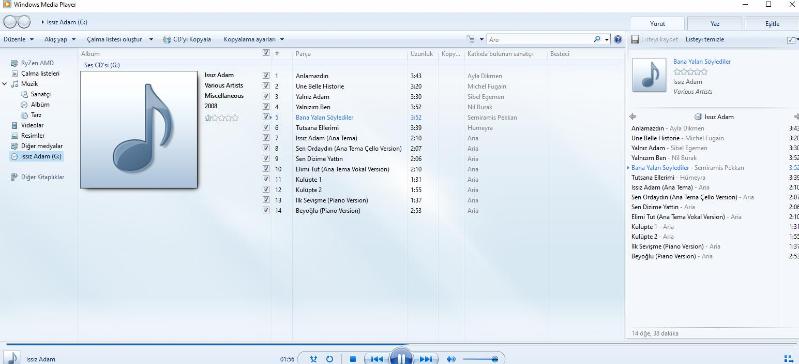Click the CD'yi Kopyala rip icon
The height and width of the screenshot is (364, 799).
click(167, 39)
